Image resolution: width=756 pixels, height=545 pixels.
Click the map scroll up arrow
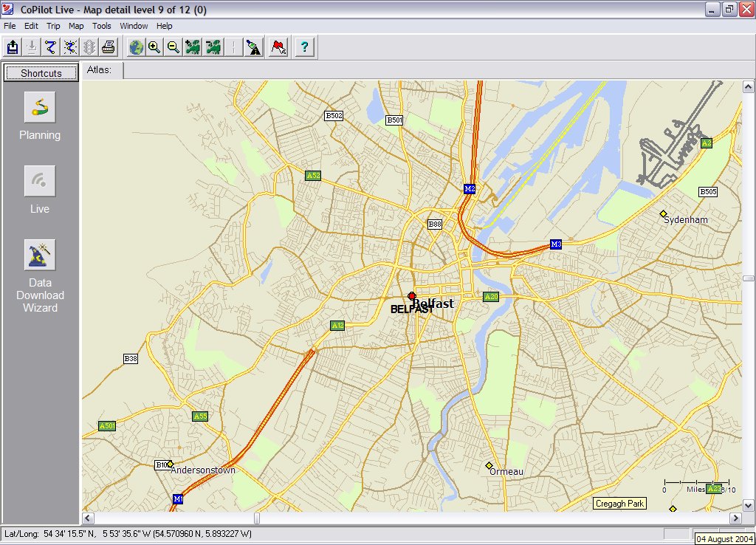749,87
